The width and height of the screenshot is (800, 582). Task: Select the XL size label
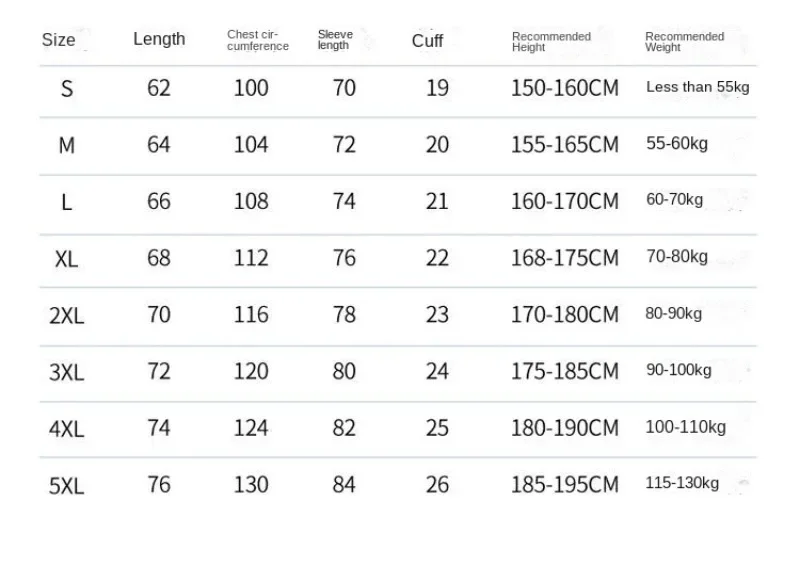[67, 260]
